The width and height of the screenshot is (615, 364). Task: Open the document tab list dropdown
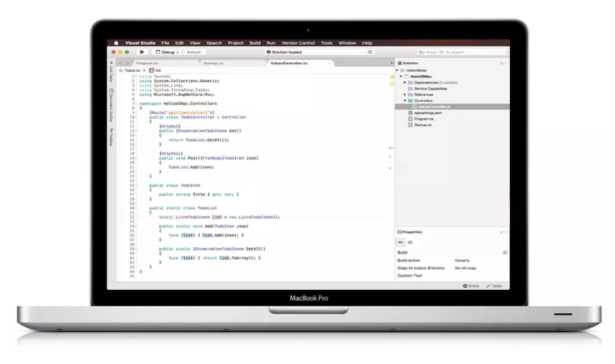click(x=391, y=63)
